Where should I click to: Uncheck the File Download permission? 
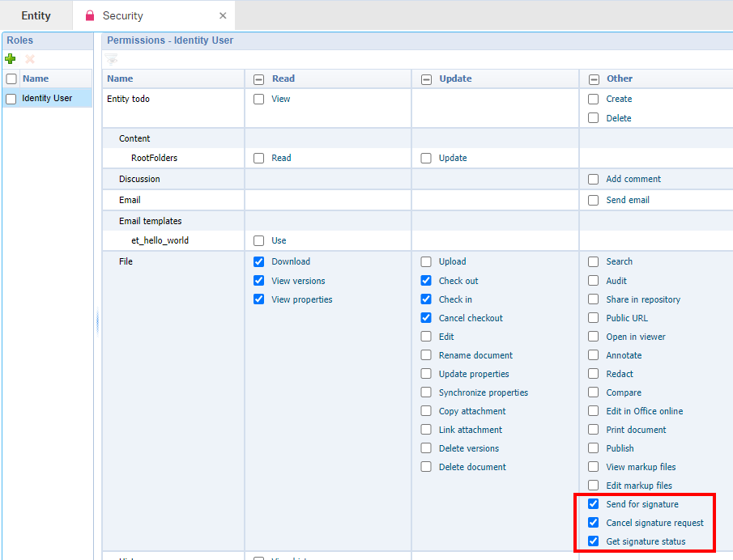pyautogui.click(x=259, y=261)
